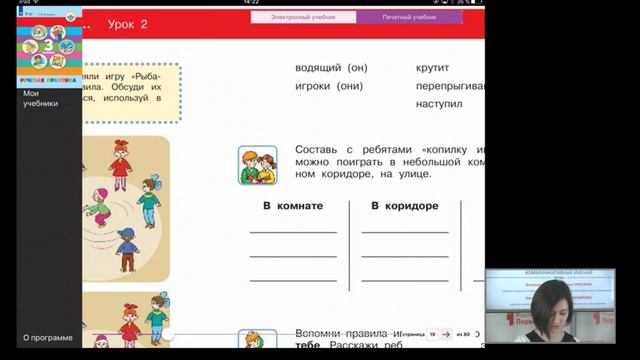Click the Вспомни правила task text
Screen dimensions: 640x360
point(349,339)
